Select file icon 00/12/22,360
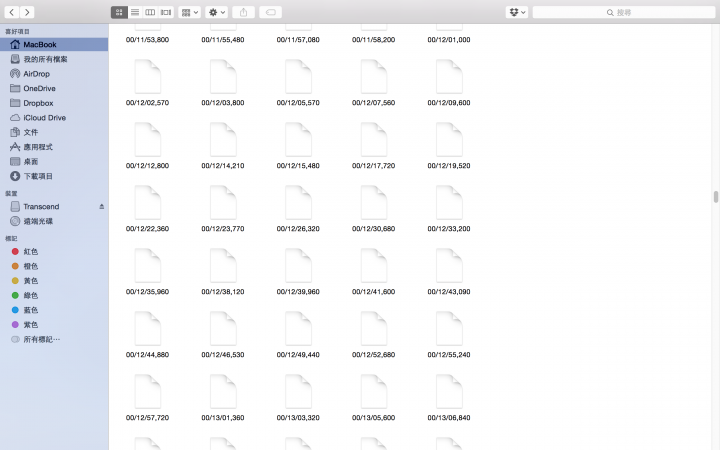The image size is (720, 450). tap(147, 202)
